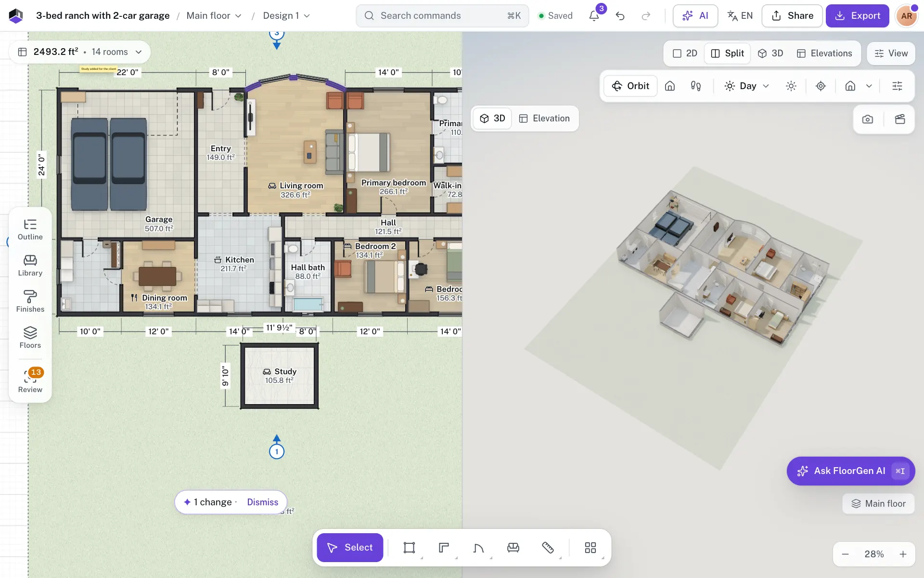The width and height of the screenshot is (924, 578).
Task: Select the room rectangle draw tool
Action: (409, 548)
